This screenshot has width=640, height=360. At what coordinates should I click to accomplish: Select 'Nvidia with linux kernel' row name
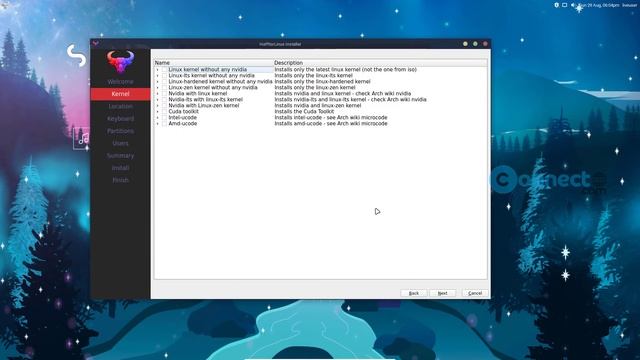pos(198,93)
